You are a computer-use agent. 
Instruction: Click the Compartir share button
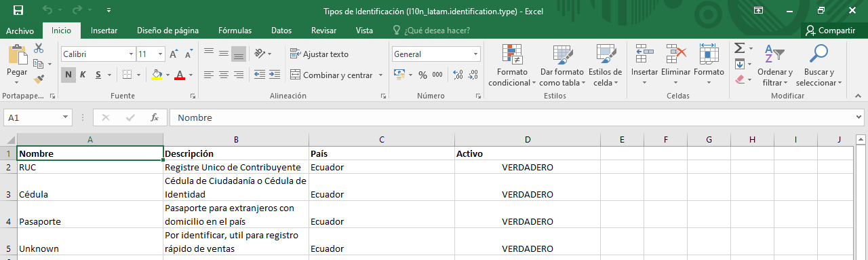(x=830, y=31)
